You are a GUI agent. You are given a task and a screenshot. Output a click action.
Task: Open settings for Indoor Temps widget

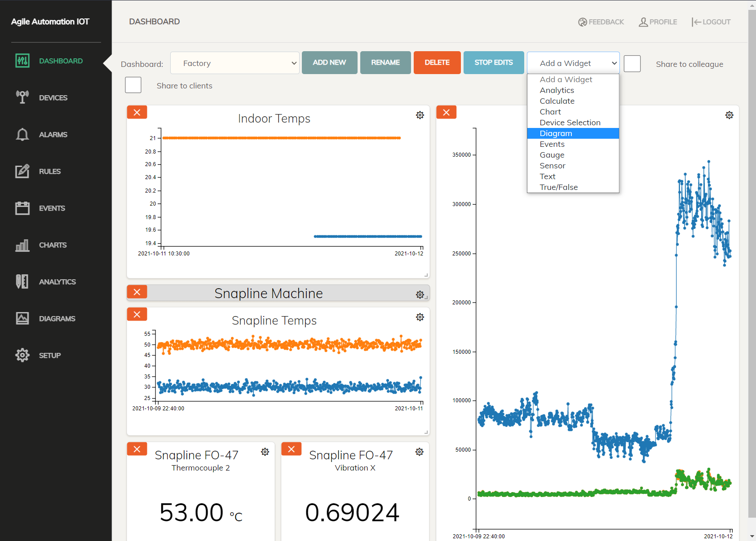click(x=420, y=115)
